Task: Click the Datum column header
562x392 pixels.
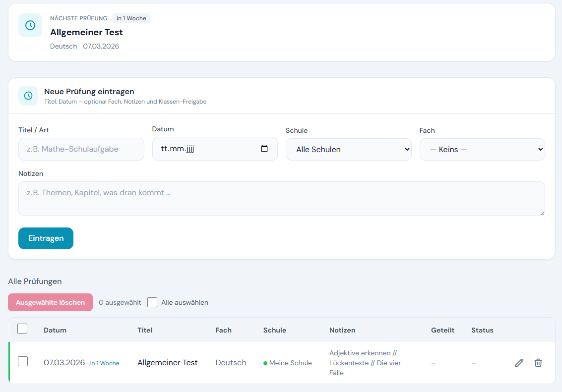Action: tap(55, 330)
